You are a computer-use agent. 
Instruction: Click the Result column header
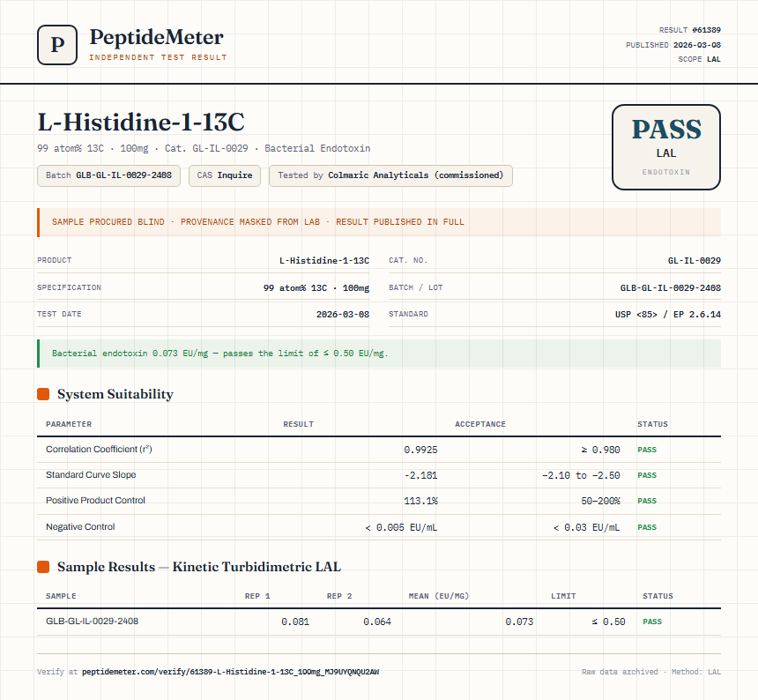298,424
